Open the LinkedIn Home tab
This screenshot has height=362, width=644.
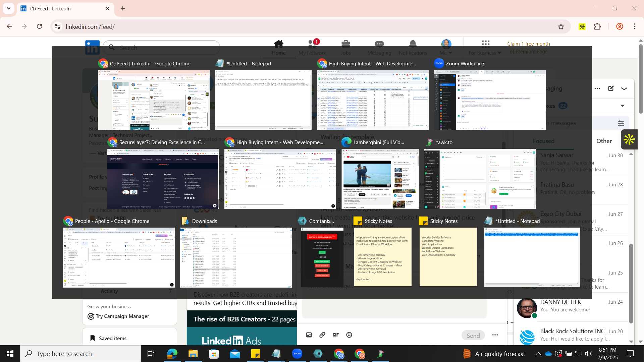pos(279,48)
